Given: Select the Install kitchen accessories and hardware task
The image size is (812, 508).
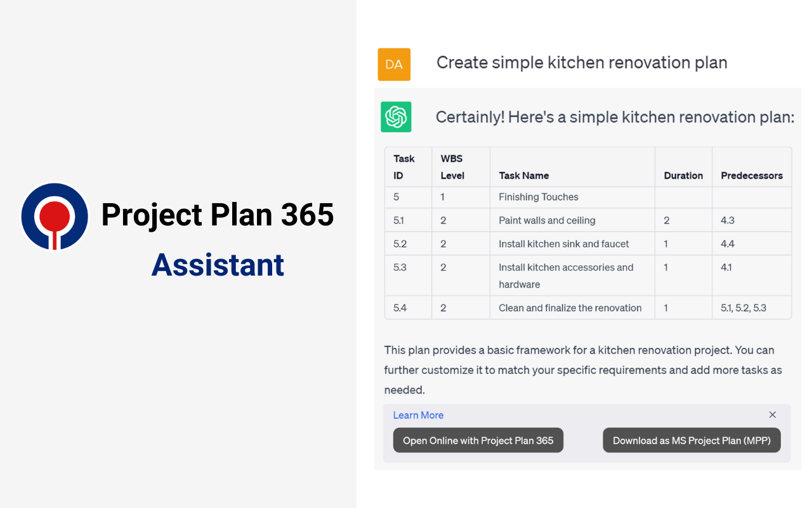Looking at the screenshot, I should pos(565,276).
